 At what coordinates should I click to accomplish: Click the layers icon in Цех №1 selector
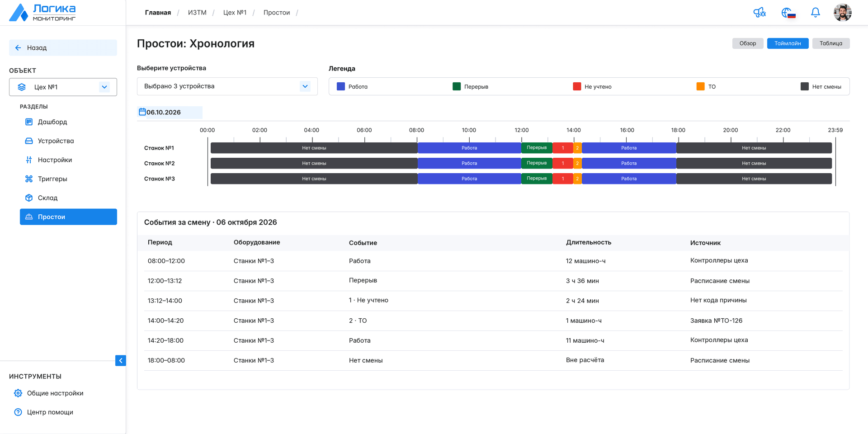point(22,87)
